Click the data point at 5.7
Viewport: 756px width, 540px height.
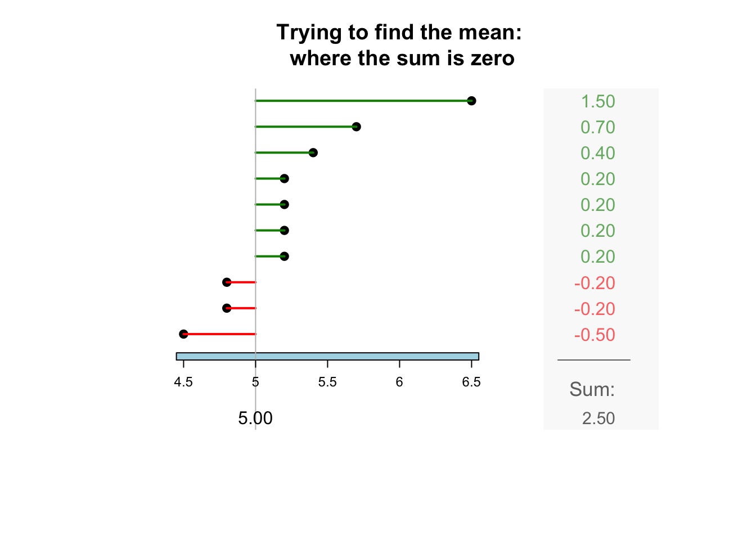[x=356, y=127]
